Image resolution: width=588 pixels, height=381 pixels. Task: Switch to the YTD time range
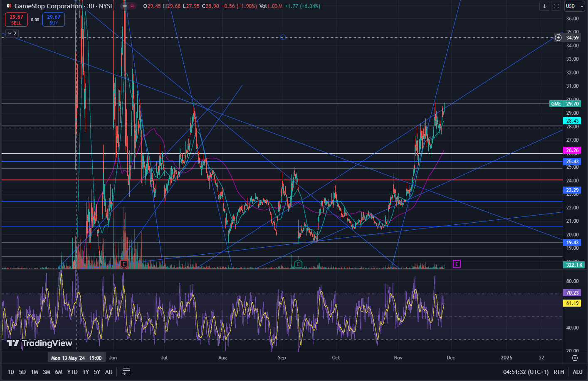point(72,372)
